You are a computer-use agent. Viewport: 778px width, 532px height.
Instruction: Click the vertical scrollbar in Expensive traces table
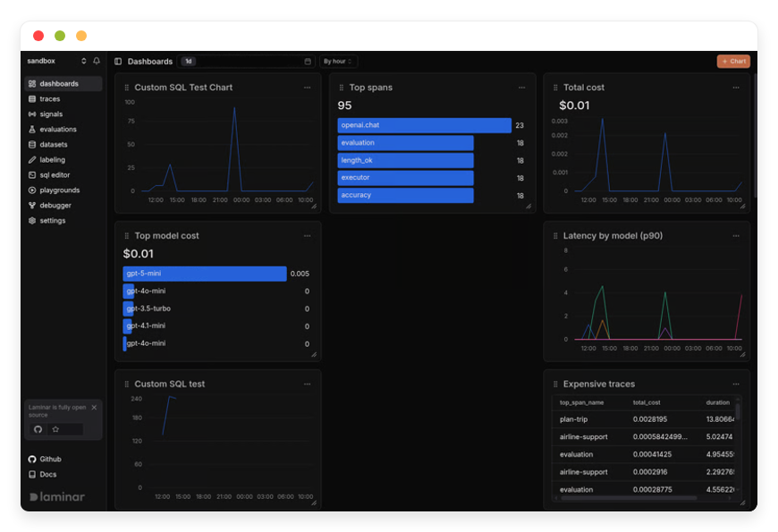point(738,411)
